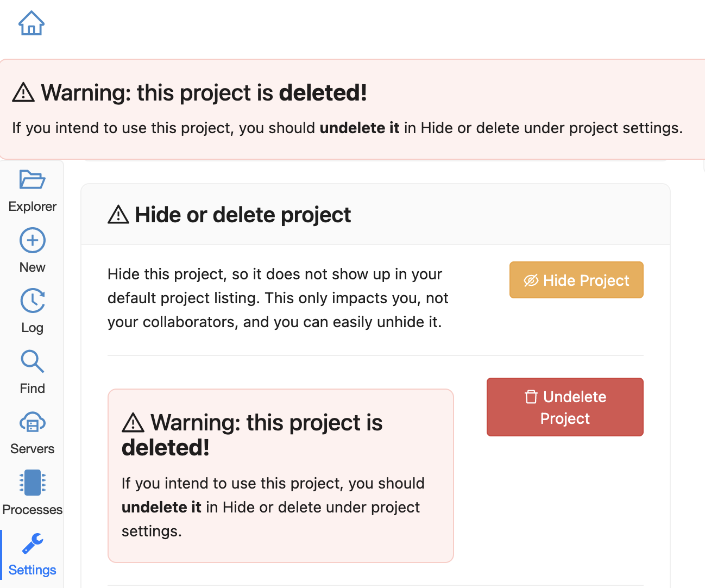This screenshot has width=705, height=588.
Task: Click the top banner's "Warning: this project is deleted!" heading
Action: pyautogui.click(x=204, y=93)
